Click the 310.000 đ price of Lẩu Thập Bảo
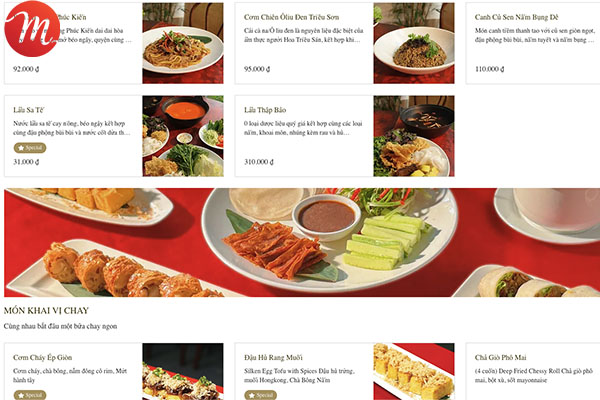 pyautogui.click(x=259, y=162)
